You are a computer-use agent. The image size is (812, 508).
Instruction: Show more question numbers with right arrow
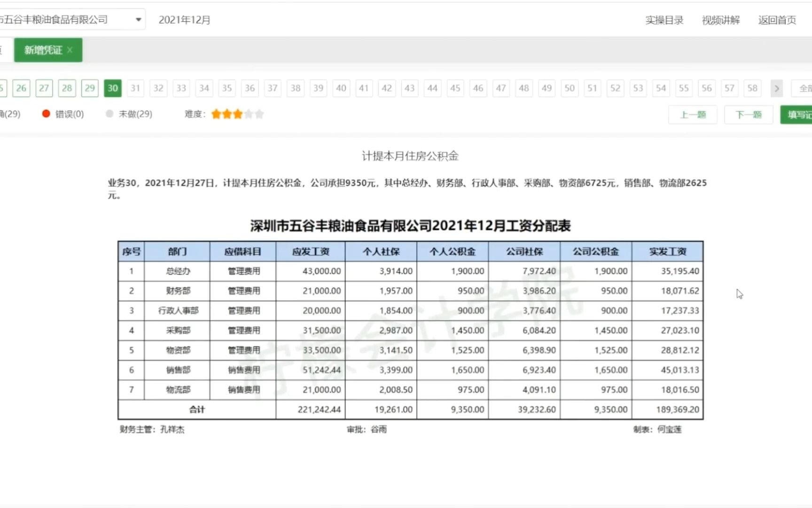[x=777, y=88]
